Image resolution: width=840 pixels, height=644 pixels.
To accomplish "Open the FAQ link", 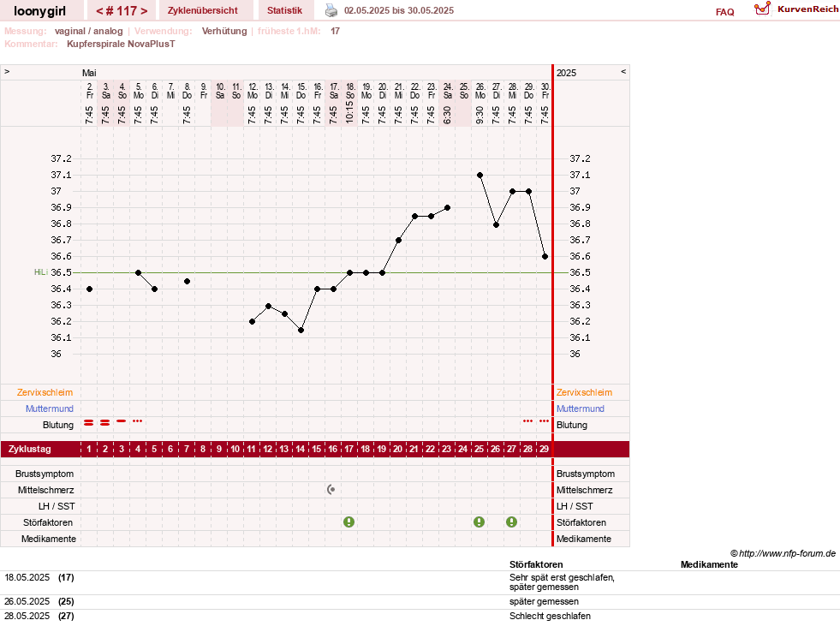I will coord(724,12).
